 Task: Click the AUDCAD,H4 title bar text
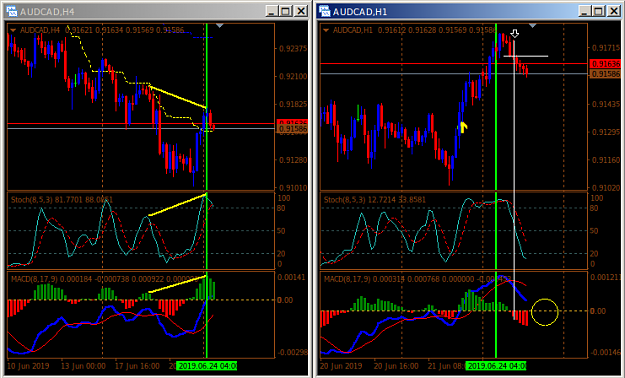click(x=47, y=12)
